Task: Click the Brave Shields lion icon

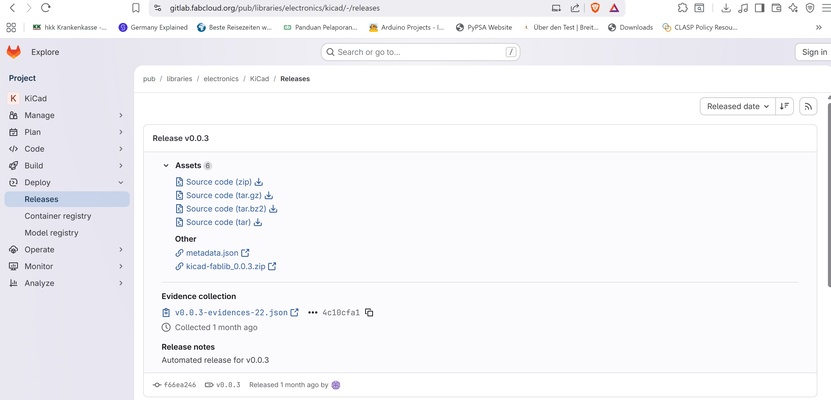Action: coord(595,8)
